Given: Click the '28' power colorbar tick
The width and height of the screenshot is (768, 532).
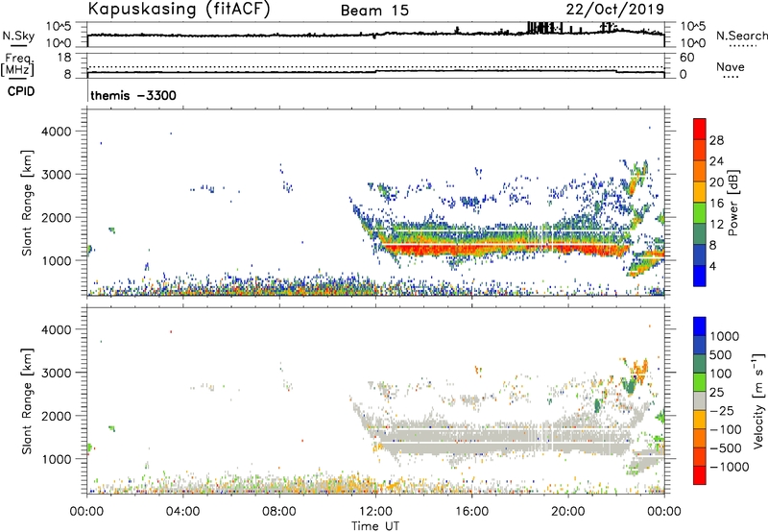Looking at the screenshot, I should (x=716, y=140).
